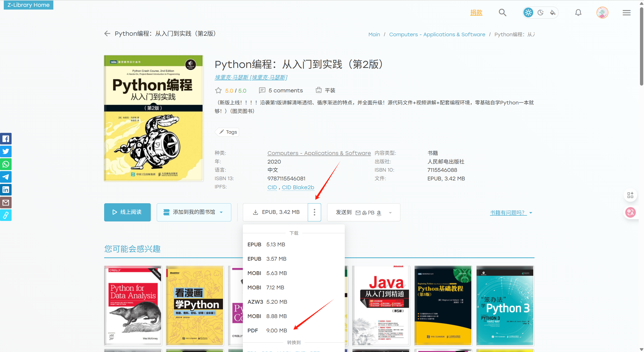Open notifications via the bell icon
The width and height of the screenshot is (644, 352).
(578, 12)
